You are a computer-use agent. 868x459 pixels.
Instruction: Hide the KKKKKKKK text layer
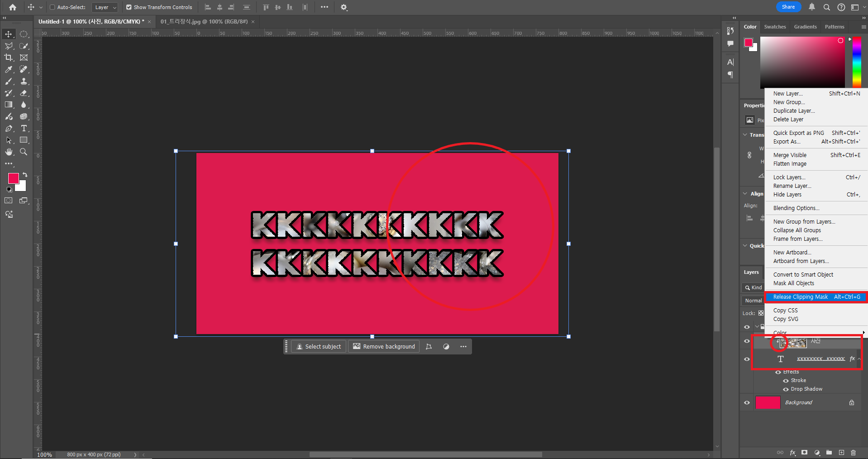click(x=747, y=359)
